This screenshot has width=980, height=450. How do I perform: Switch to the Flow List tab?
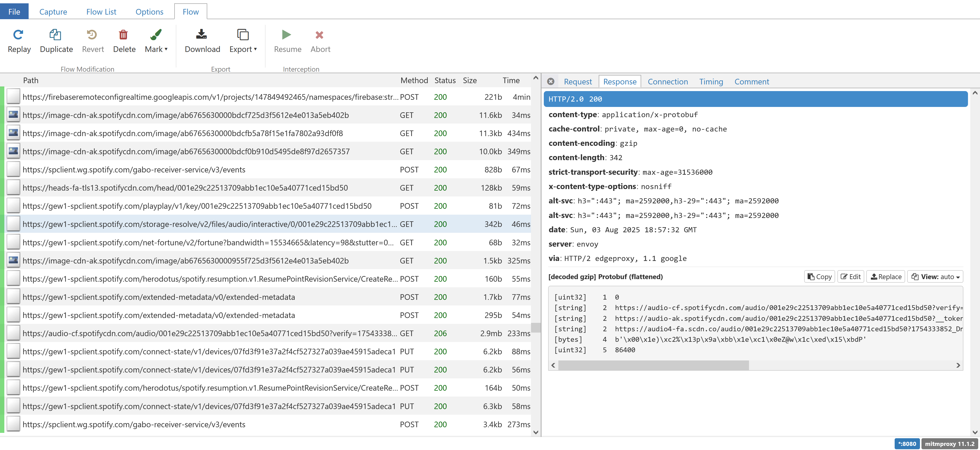101,12
